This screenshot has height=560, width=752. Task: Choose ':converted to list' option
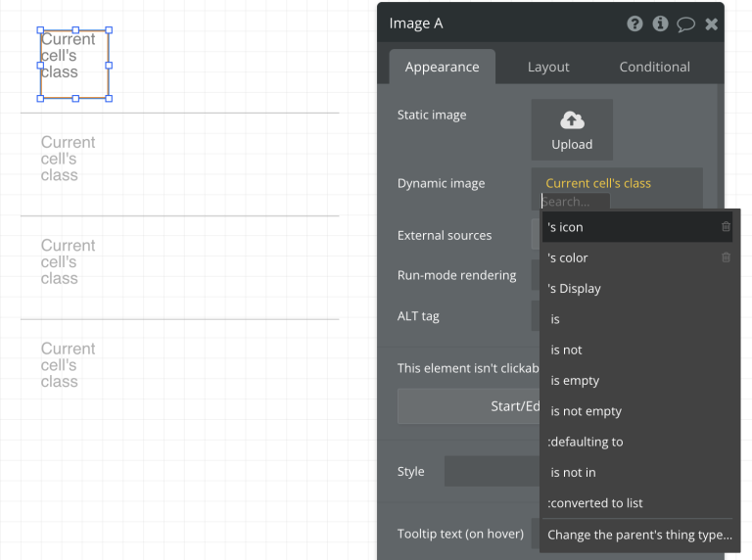[x=595, y=503]
